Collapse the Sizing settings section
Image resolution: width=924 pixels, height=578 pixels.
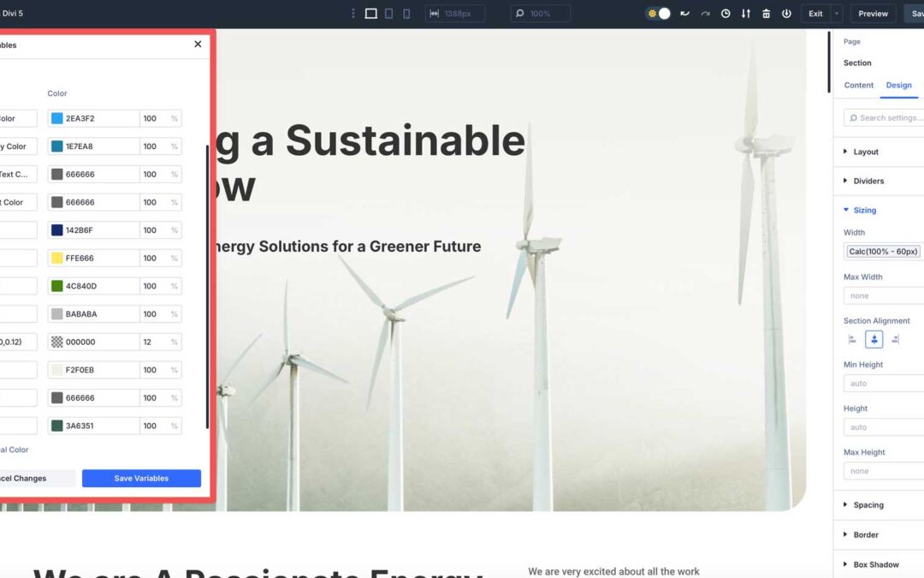point(864,210)
